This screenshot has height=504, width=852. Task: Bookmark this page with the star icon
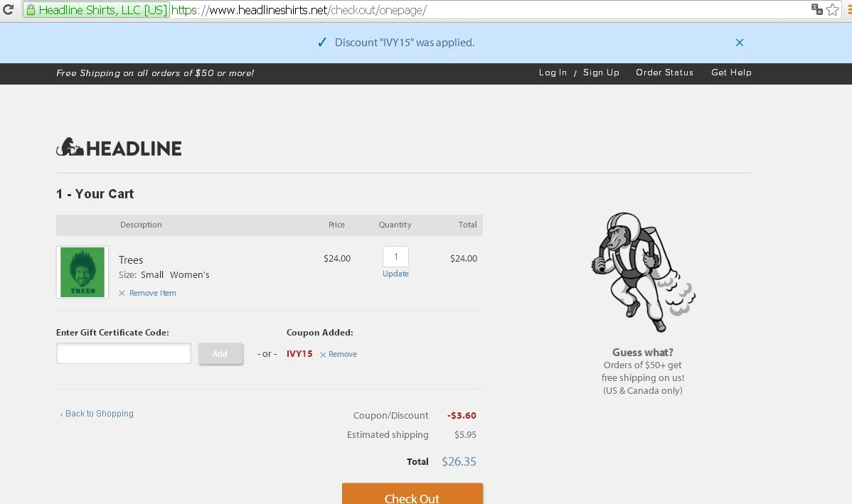(832, 10)
